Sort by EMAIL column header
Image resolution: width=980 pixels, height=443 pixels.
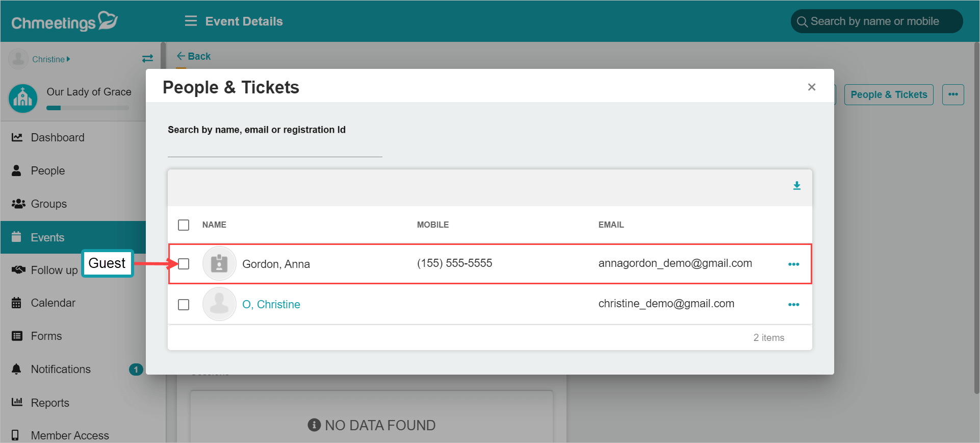coord(611,225)
